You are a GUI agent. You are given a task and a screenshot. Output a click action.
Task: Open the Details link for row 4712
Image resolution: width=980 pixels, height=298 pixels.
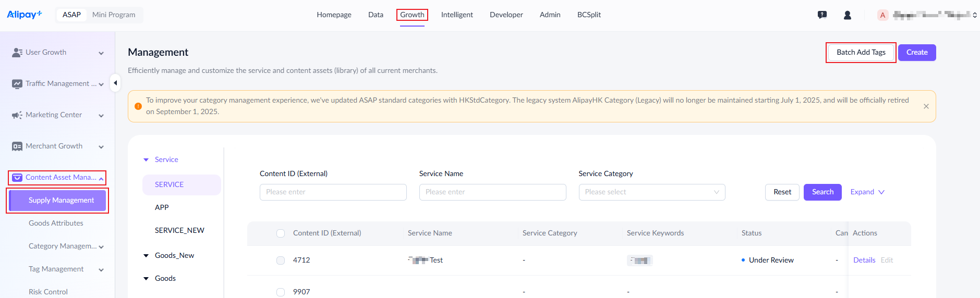[864, 260]
